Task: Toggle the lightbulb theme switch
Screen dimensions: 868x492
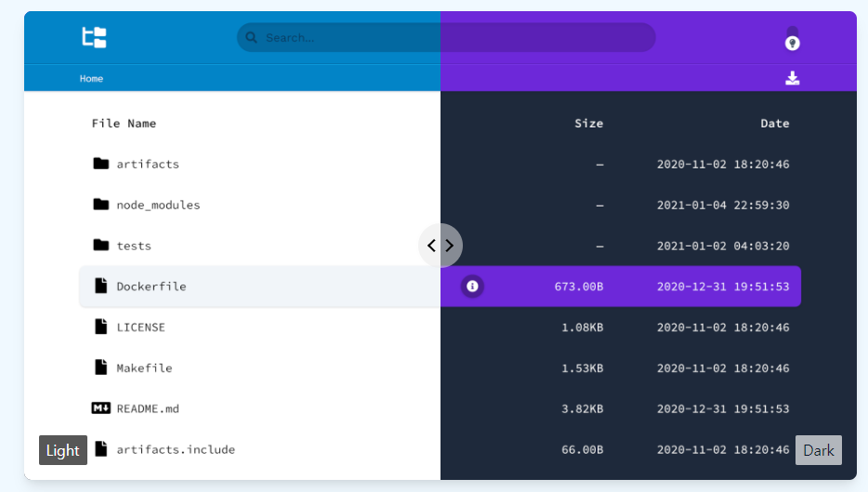Action: pyautogui.click(x=792, y=38)
